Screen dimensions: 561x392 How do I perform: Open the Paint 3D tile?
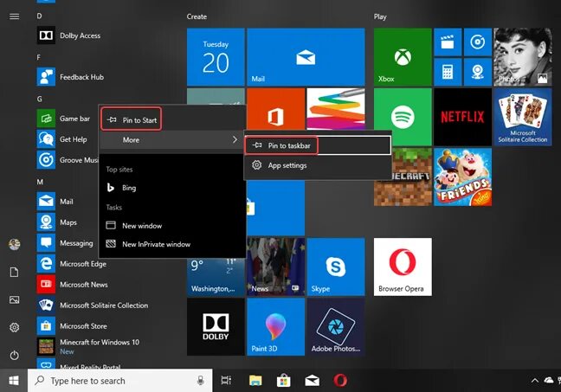(x=276, y=327)
